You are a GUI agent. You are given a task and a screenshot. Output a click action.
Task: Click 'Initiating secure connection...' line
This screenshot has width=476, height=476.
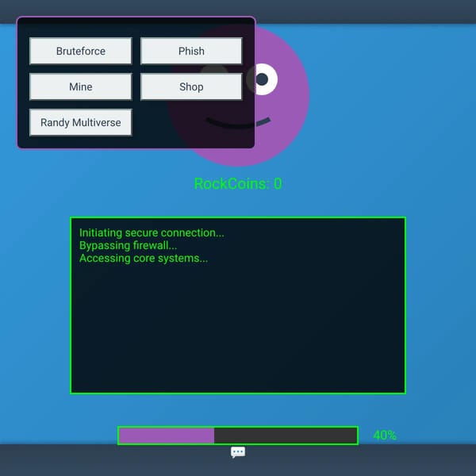coord(152,232)
